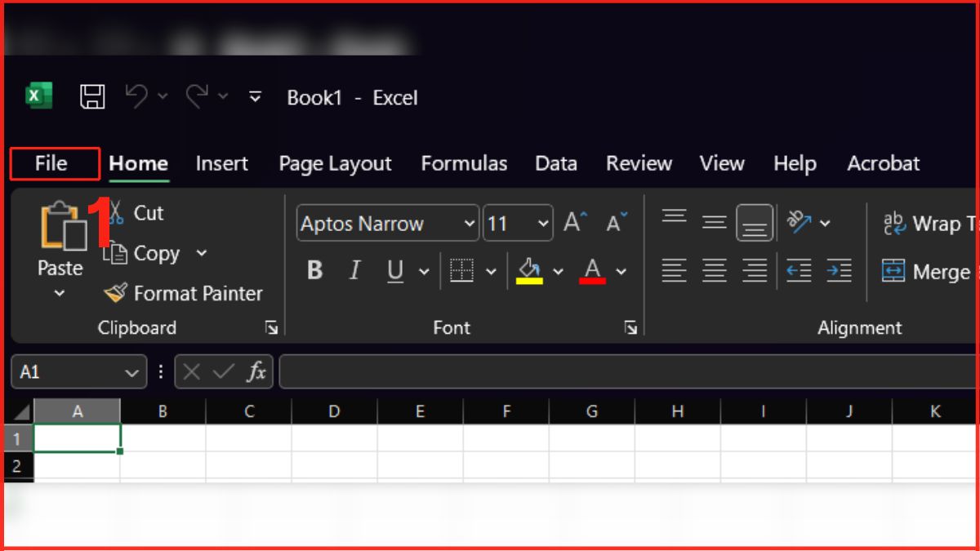Click the Insert Function (fx) icon
Image resolution: width=980 pixels, height=551 pixels.
click(256, 371)
